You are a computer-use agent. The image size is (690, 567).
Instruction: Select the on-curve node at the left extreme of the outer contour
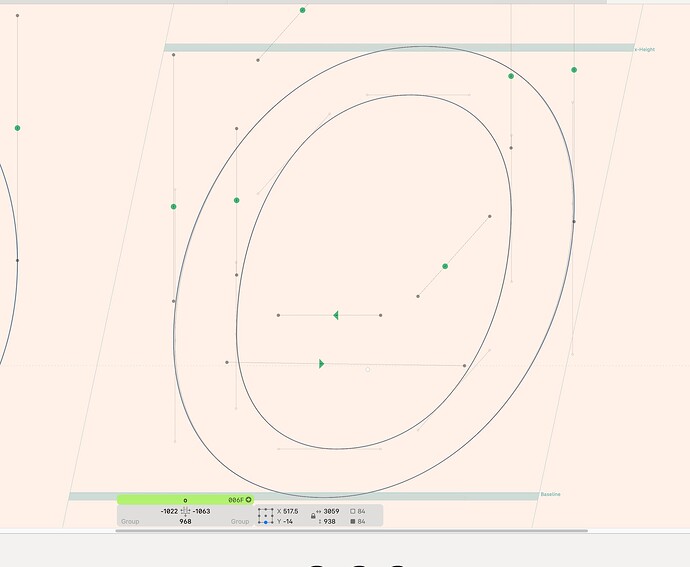tap(173, 301)
